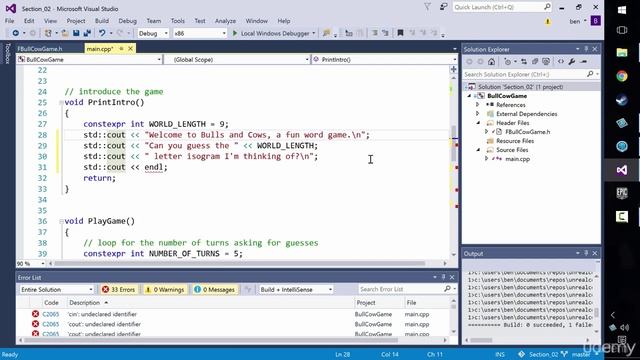Open the Analyze menu
This screenshot has width=640, height=360.
pyautogui.click(x=225, y=21)
